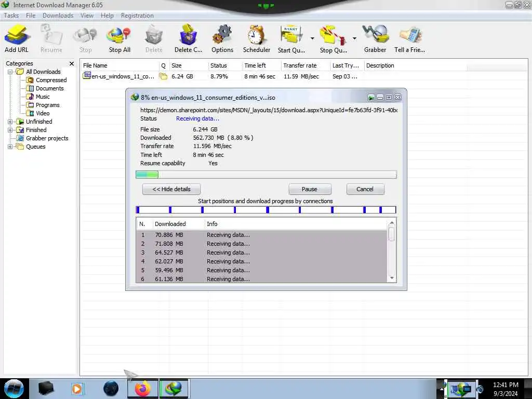Viewport: 532px width, 399px height.
Task: Click connection 5 row with 59.496 MB
Action: (262, 270)
